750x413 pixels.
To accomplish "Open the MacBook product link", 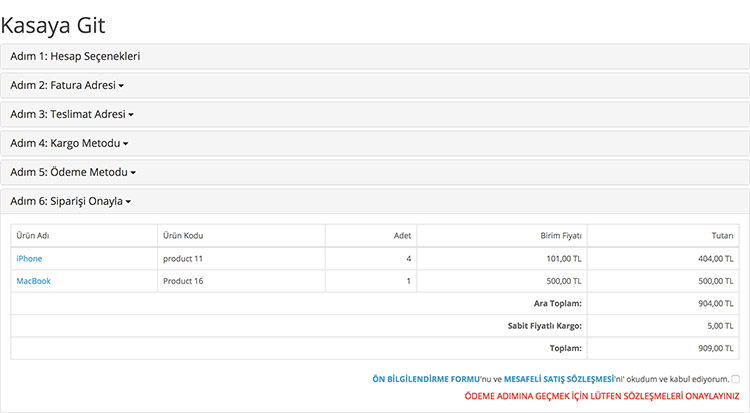I will point(33,281).
